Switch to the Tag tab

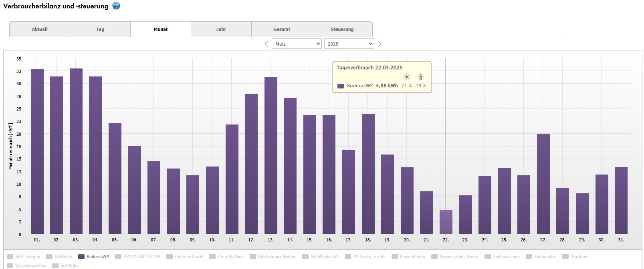coord(100,29)
